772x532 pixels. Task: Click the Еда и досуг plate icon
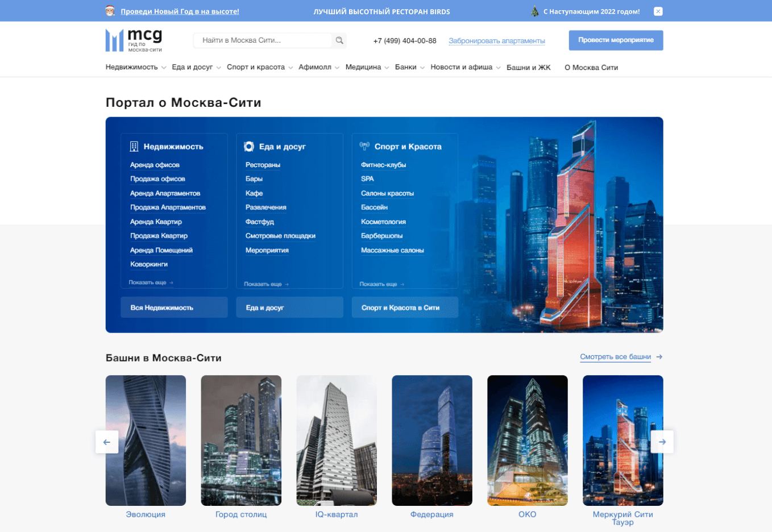coord(249,147)
